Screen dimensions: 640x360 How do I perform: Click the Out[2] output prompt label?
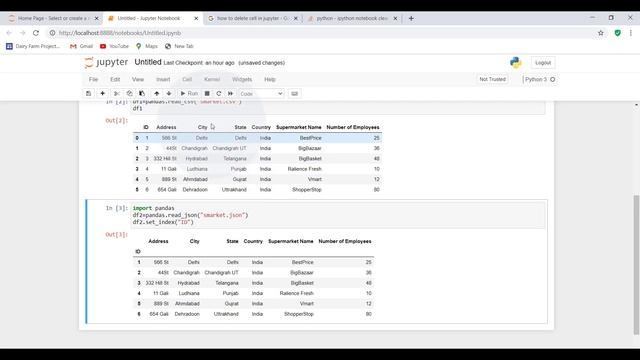coord(117,120)
